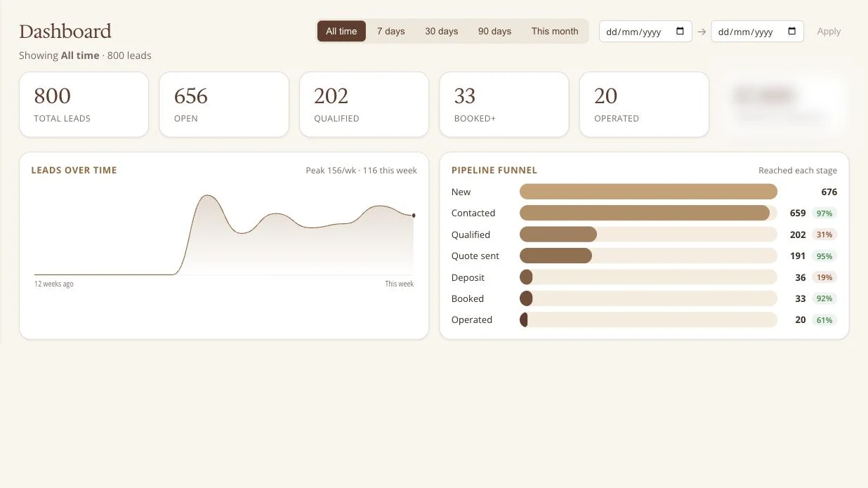Click the Qualified stage funnel bar

558,235
